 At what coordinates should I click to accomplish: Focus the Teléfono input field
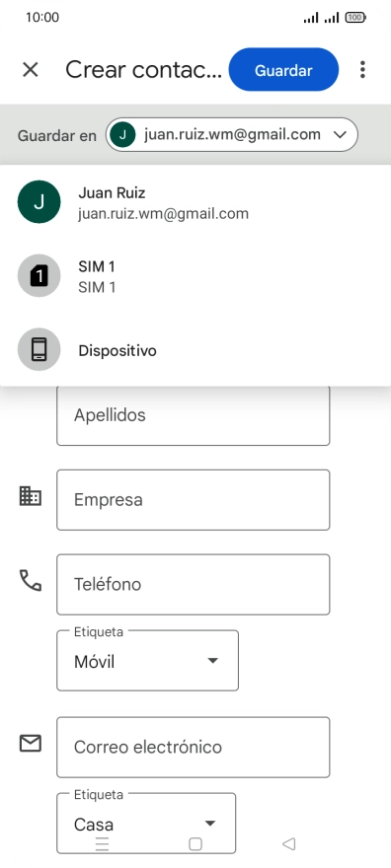[x=194, y=585]
